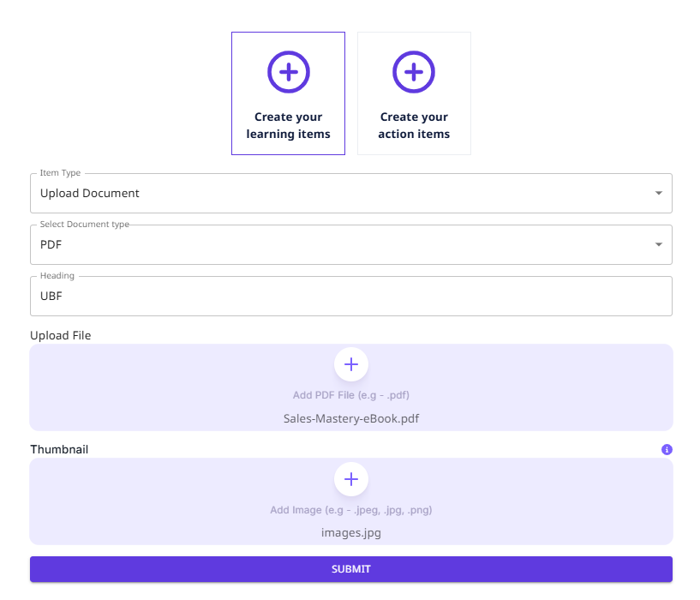The height and width of the screenshot is (600, 700).
Task: Click the 'Add Image (e.g - .jpeg, .jpg, .png)' hint
Action: tap(350, 510)
